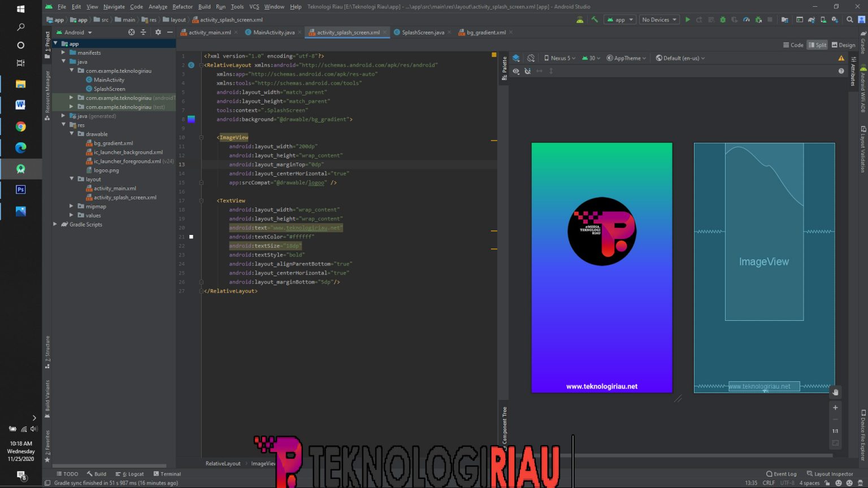Open the Event Log in the status bar
868x488 pixels.
782,474
